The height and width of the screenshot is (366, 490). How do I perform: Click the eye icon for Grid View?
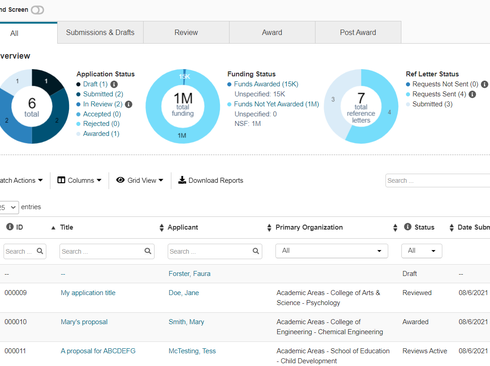click(120, 180)
